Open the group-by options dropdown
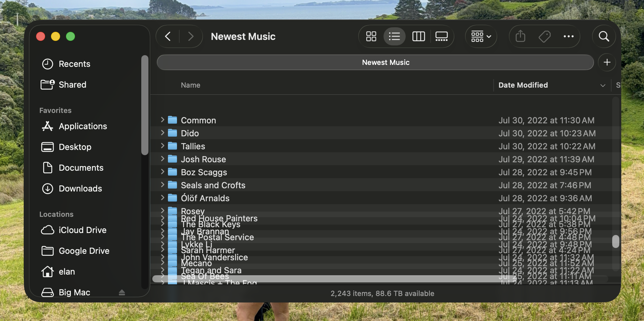Screen dimensions: 644x321 pos(481,36)
